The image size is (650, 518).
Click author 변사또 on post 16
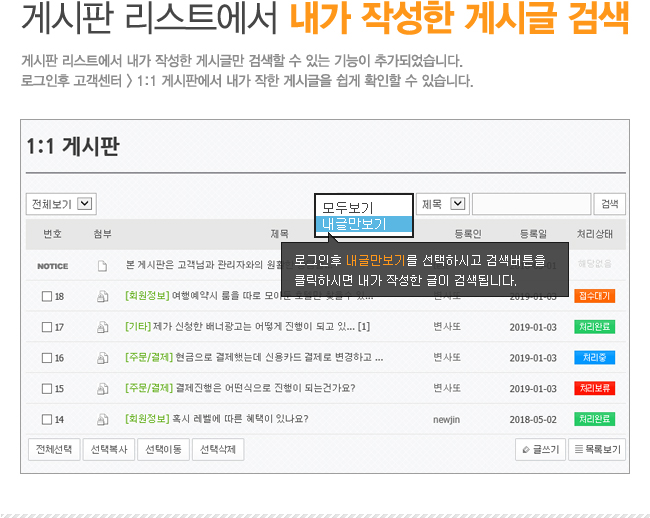pyautogui.click(x=447, y=357)
